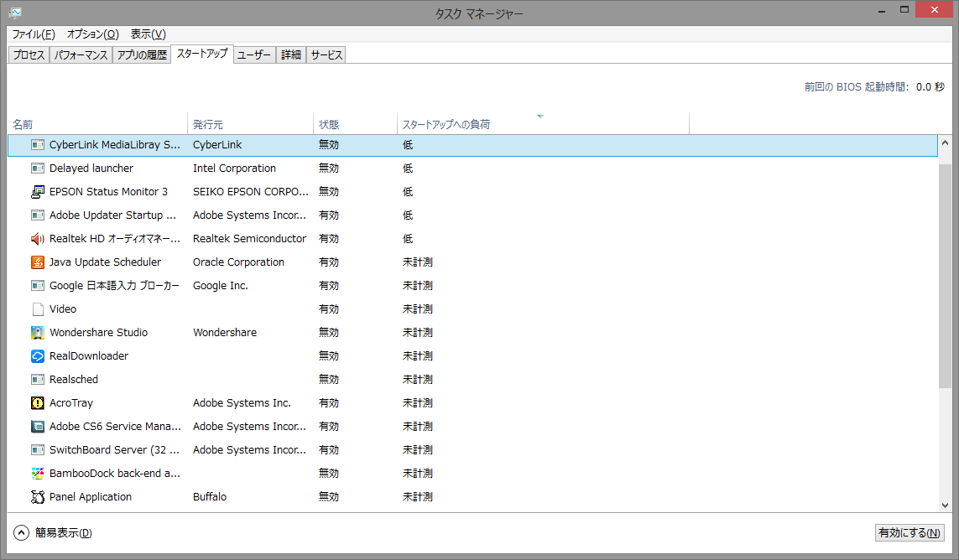Screen dimensions: 959x560
Task: Select the RealDownloader name text
Action: 89,355
